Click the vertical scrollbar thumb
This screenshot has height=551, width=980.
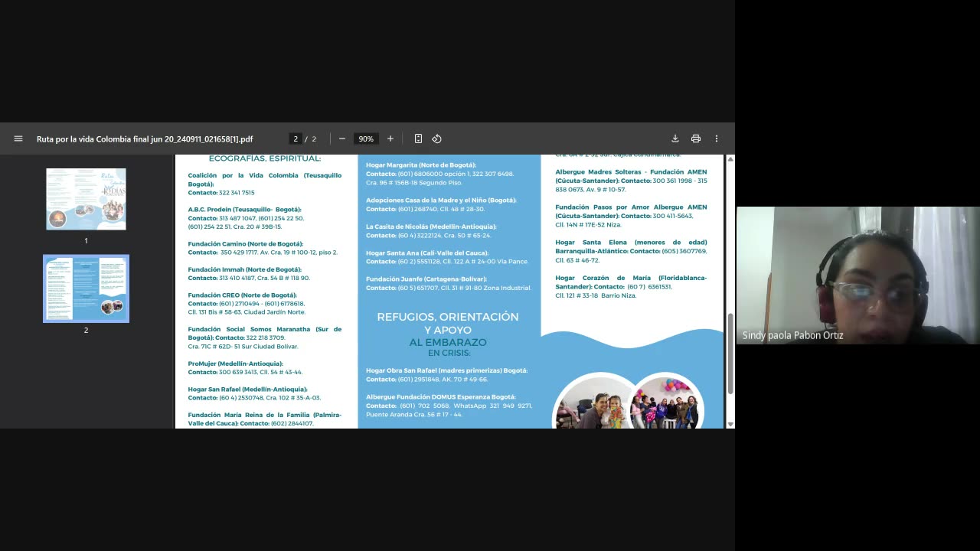point(730,354)
